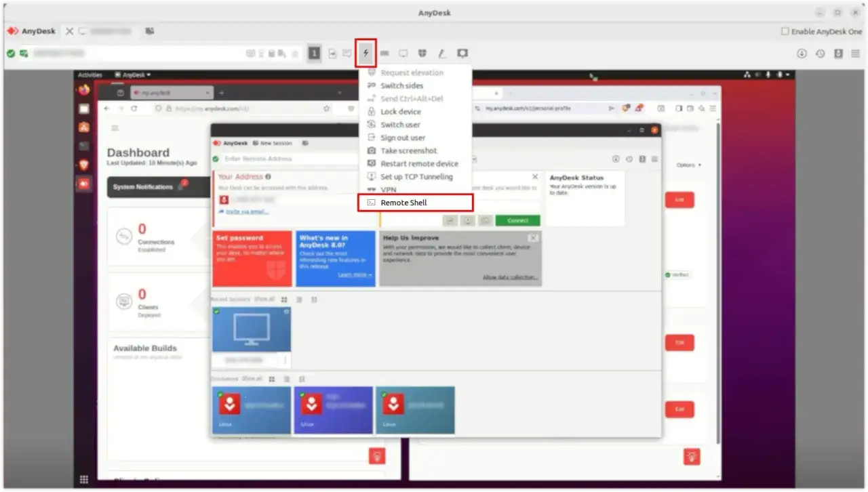The height and width of the screenshot is (492, 868).
Task: Open the keyboard settings toolbar icon
Action: (384, 54)
